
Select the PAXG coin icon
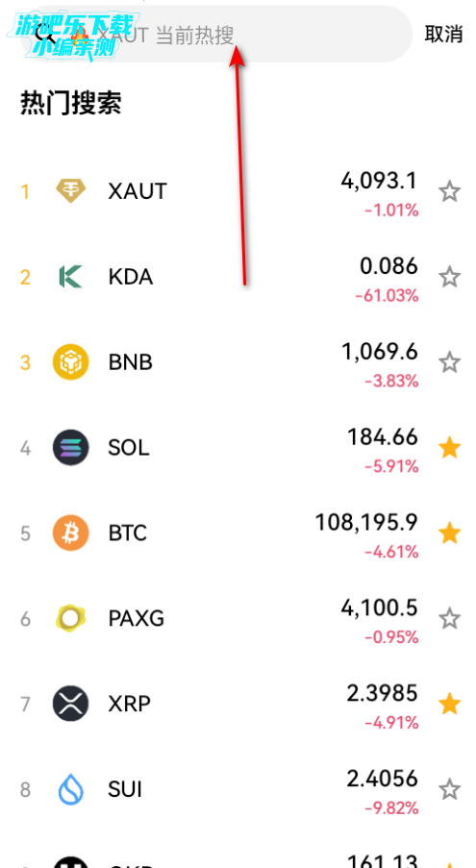pyautogui.click(x=71, y=618)
